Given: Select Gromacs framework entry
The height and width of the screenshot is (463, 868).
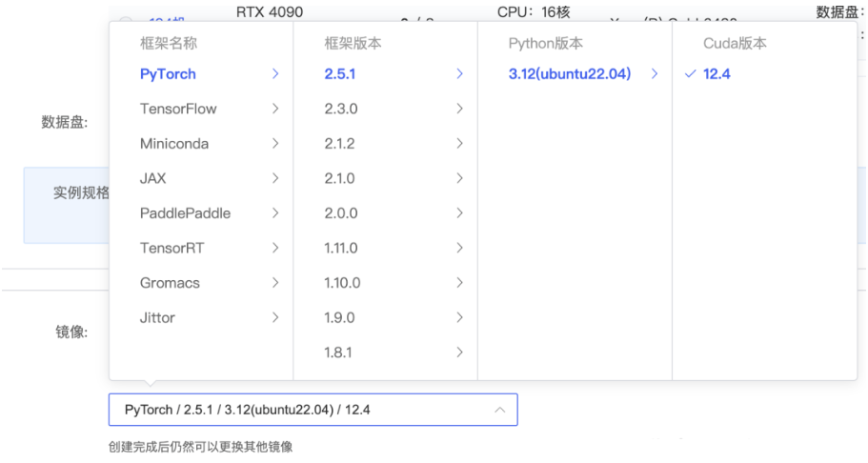Looking at the screenshot, I should click(170, 283).
